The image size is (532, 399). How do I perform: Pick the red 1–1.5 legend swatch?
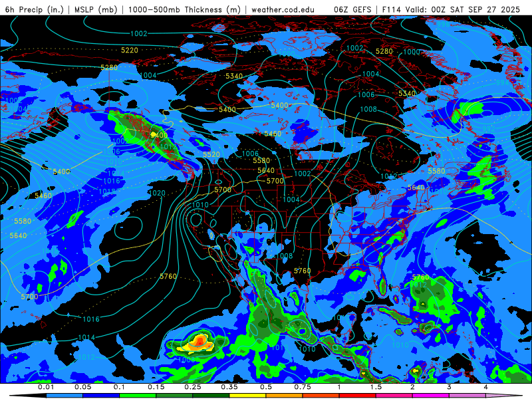(357, 396)
